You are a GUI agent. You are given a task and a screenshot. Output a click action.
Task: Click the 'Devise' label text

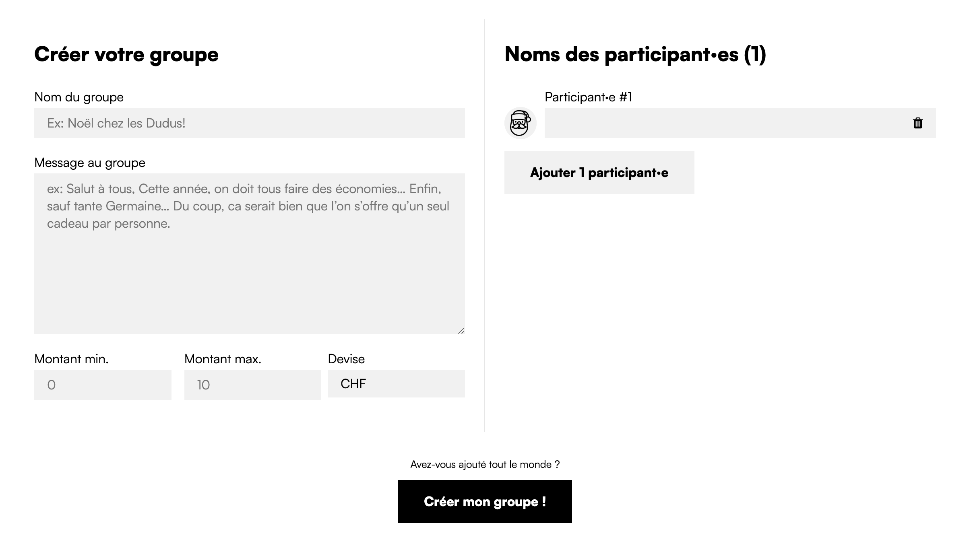(x=346, y=359)
